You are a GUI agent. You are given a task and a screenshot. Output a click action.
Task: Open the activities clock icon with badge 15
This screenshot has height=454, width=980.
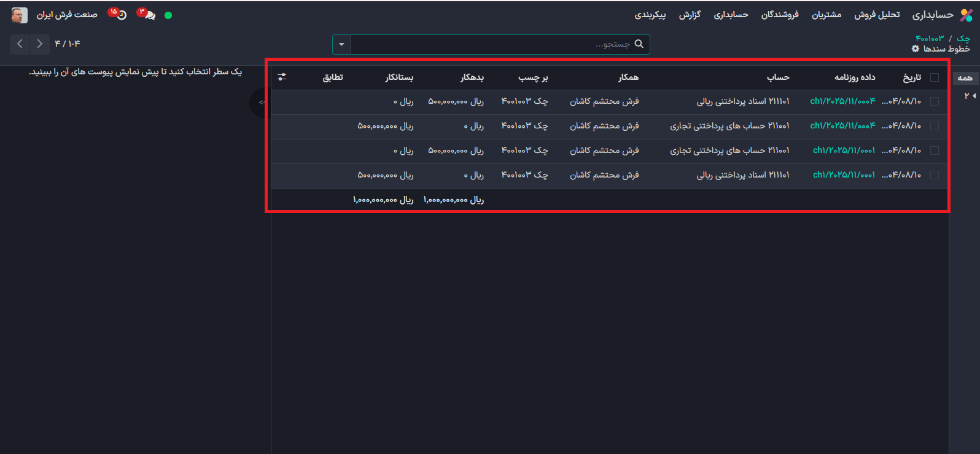(120, 15)
